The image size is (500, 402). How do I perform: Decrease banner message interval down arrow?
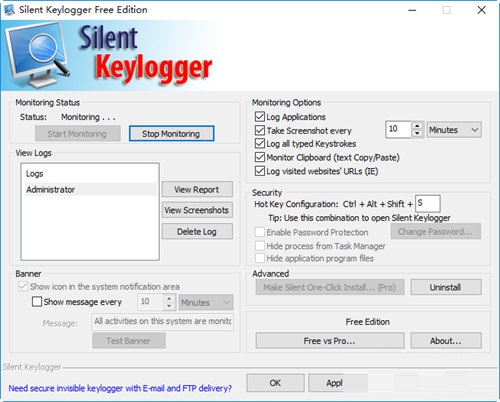[169, 306]
